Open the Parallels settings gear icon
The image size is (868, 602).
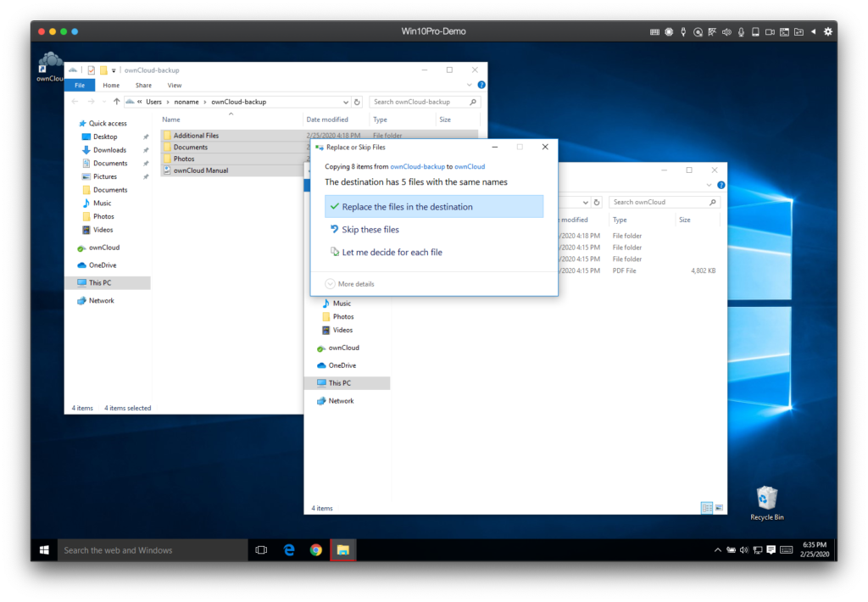pyautogui.click(x=827, y=32)
